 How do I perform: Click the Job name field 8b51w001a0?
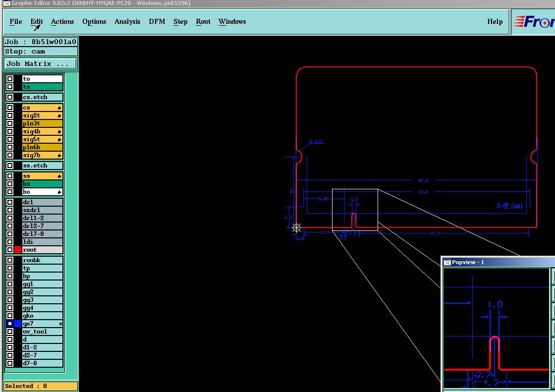click(x=40, y=42)
